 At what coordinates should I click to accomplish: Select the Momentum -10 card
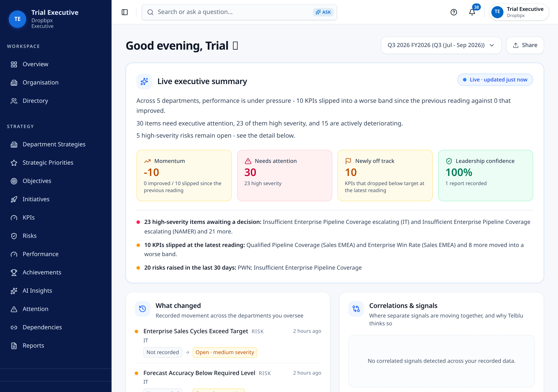[184, 176]
